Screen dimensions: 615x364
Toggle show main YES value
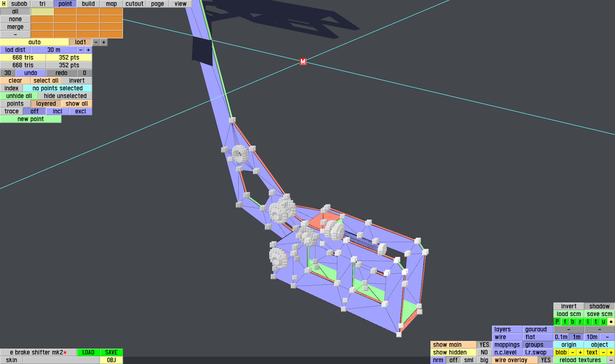[484, 345]
